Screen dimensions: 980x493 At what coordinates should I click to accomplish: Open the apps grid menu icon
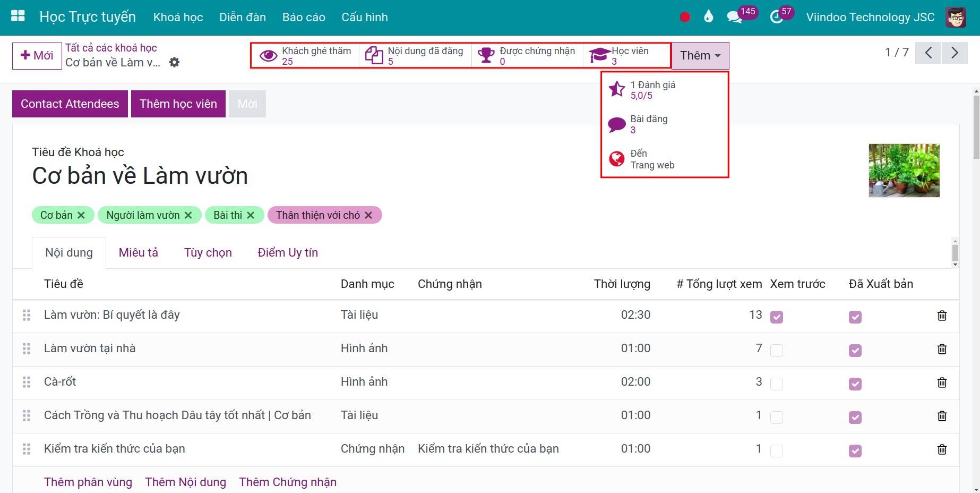(18, 16)
